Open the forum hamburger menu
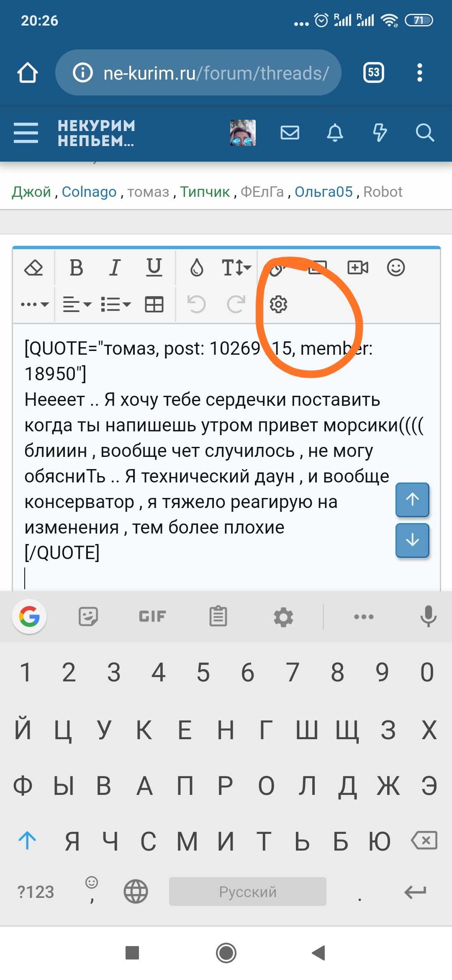The width and height of the screenshot is (452, 980). (x=26, y=133)
